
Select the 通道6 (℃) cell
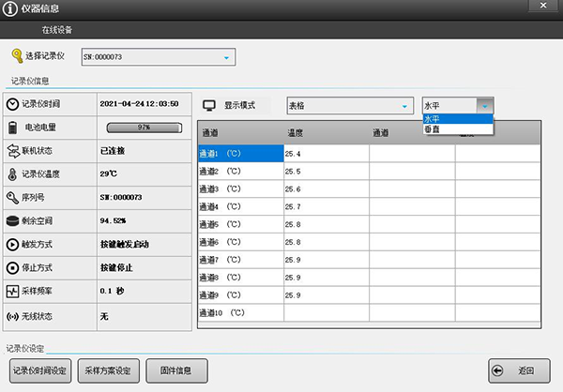click(x=241, y=242)
